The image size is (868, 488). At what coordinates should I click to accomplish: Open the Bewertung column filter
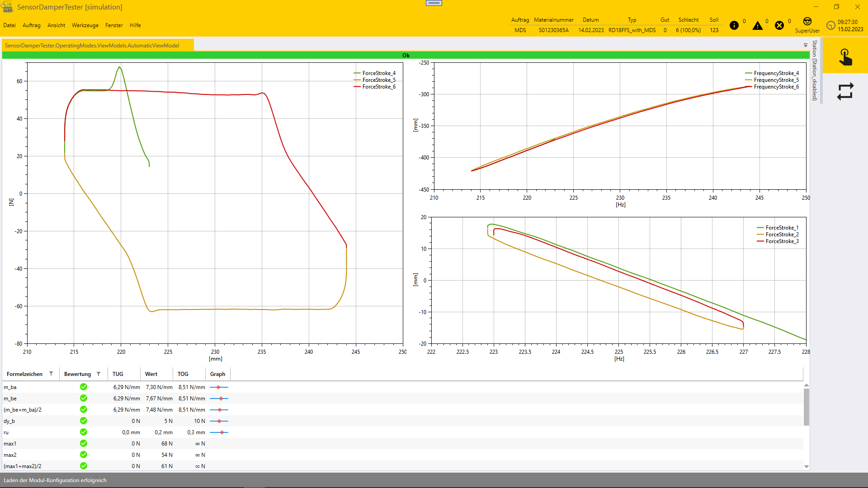pos(99,374)
